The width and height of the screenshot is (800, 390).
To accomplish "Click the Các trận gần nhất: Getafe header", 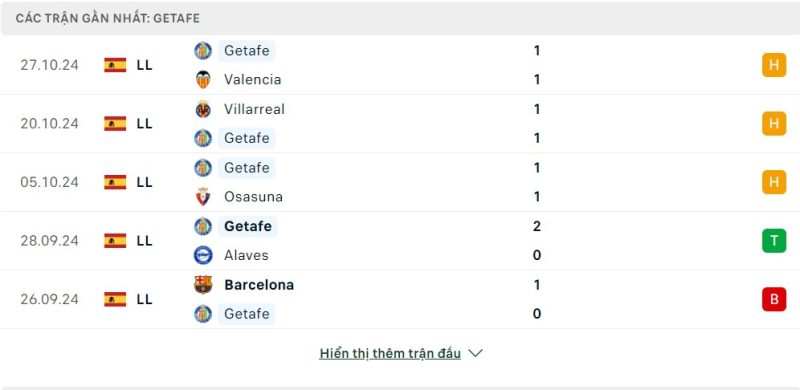I will (x=400, y=18).
